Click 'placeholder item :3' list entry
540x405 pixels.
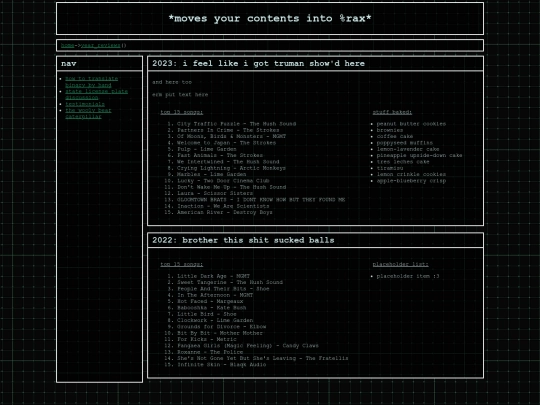pos(408,276)
